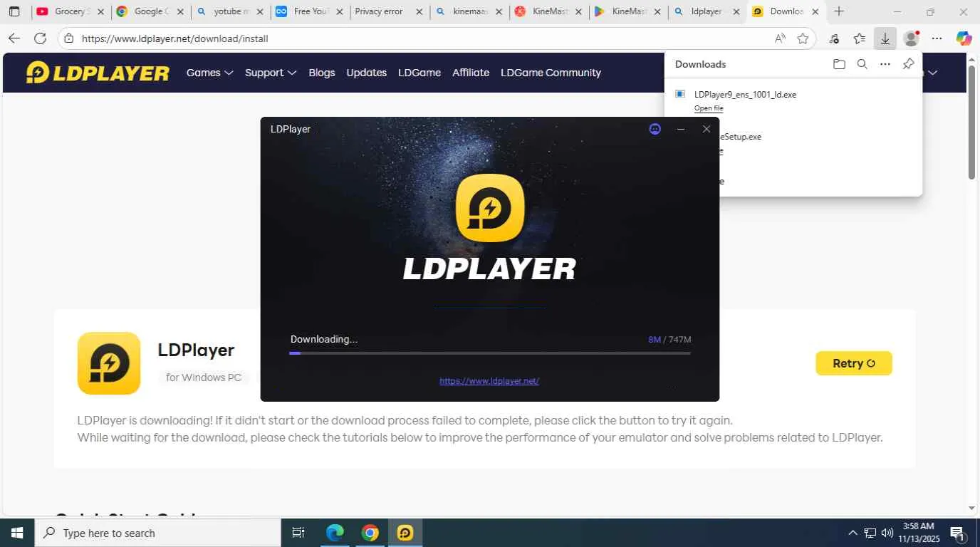Expand the Games dropdown menu
The width and height of the screenshot is (980, 547).
pyautogui.click(x=210, y=73)
